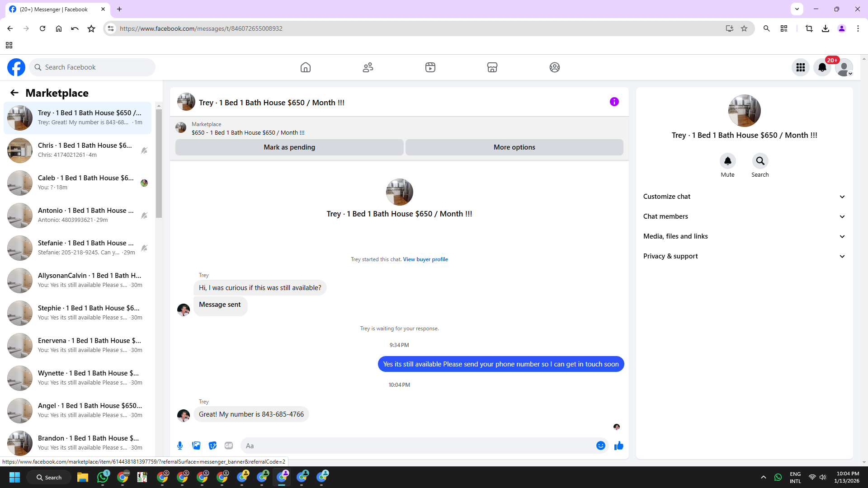
Task: Click muted bell icon on Chris chat
Action: (x=144, y=150)
